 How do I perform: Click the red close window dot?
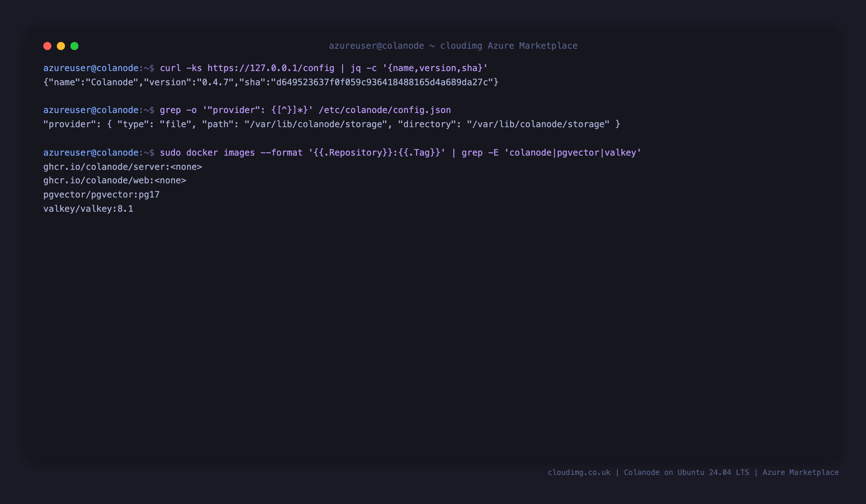click(47, 46)
